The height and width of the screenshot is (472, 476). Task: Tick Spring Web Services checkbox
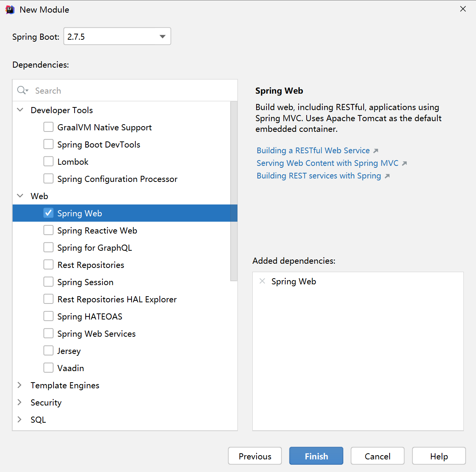coord(49,333)
